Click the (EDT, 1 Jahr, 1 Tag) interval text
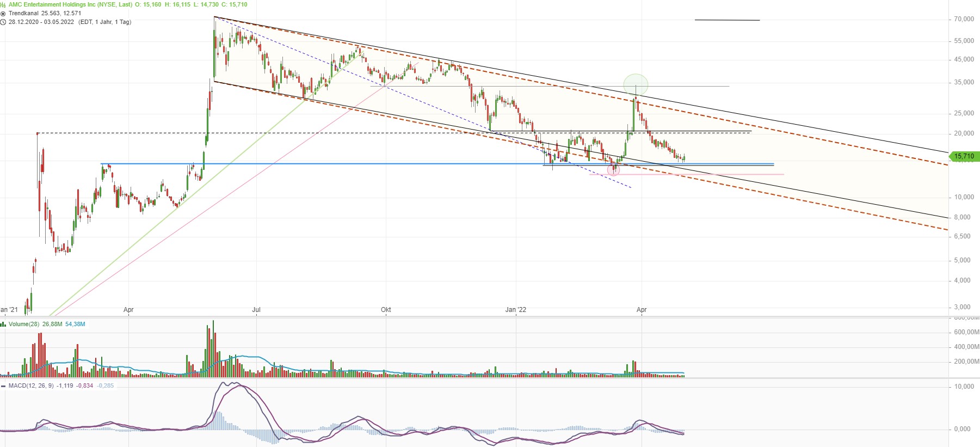This screenshot has height=447, width=980. click(x=105, y=22)
